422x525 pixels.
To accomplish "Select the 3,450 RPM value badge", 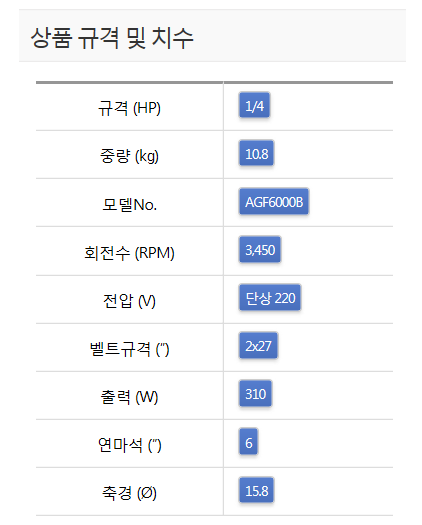I will click(260, 249).
